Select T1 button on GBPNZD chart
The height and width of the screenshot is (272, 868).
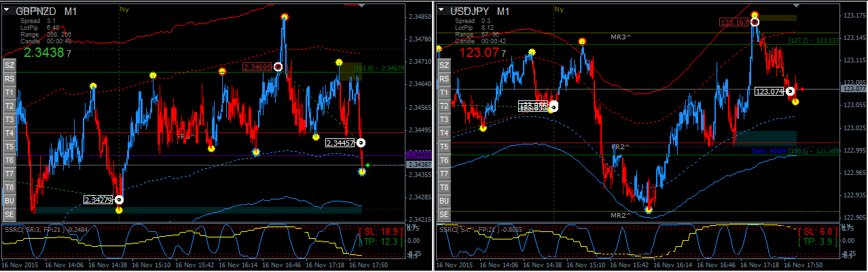point(10,92)
